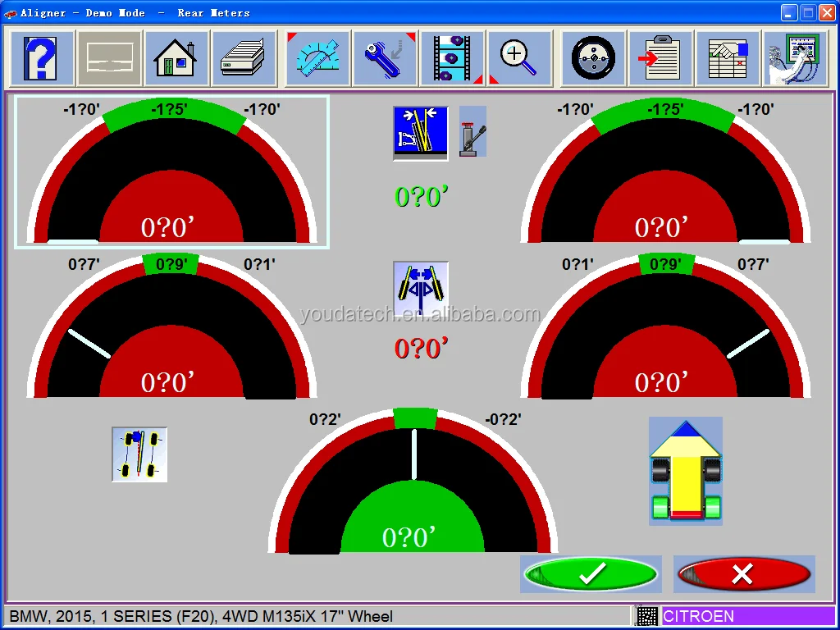The image size is (840, 630).
Task: Select the Home screen icon
Action: click(176, 57)
